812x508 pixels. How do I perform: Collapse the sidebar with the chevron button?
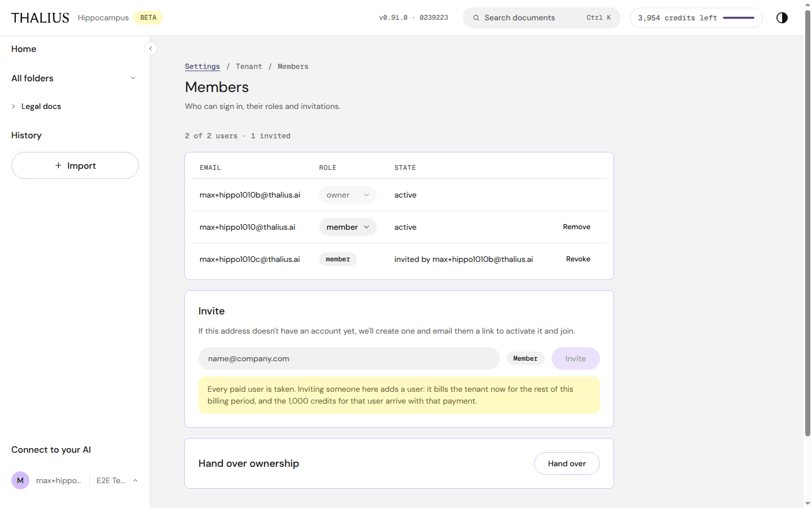click(x=151, y=49)
